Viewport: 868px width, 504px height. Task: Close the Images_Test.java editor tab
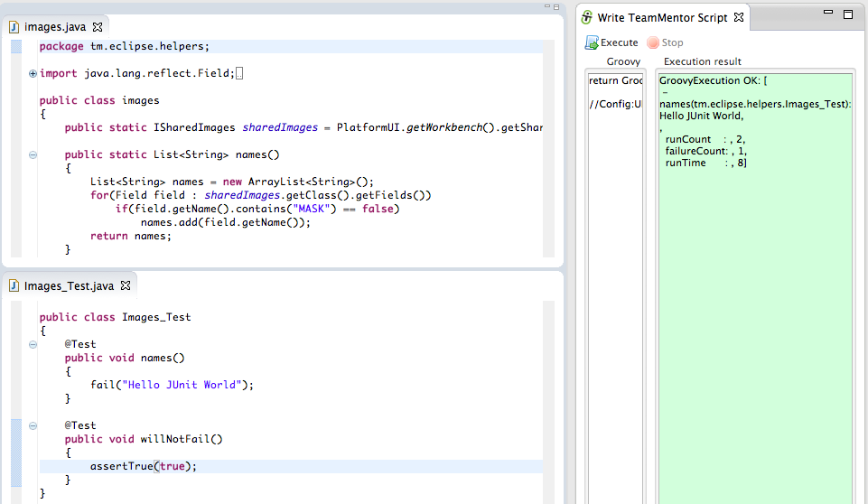tap(126, 285)
